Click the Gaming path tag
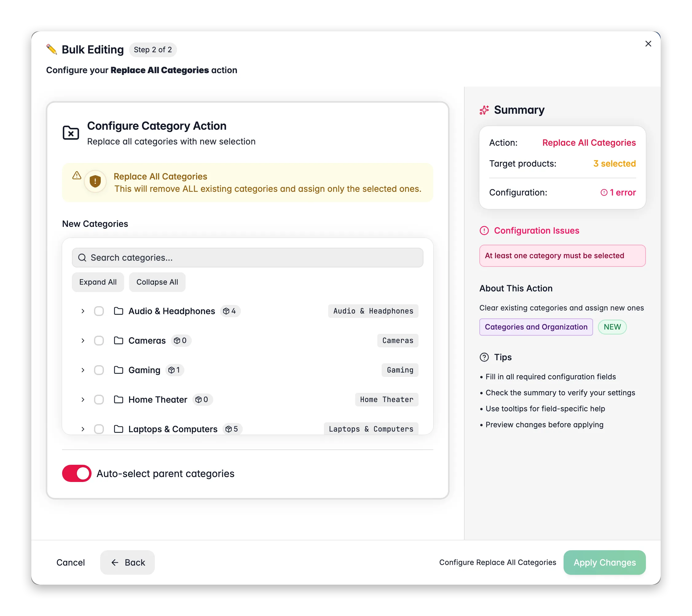This screenshot has width=692, height=616. click(x=400, y=370)
